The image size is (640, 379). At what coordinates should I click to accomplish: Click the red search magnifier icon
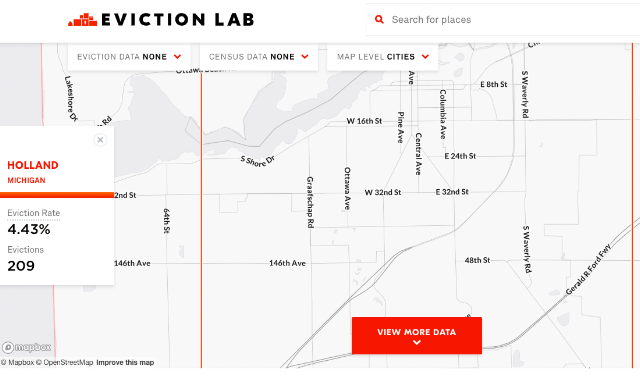[x=379, y=20]
